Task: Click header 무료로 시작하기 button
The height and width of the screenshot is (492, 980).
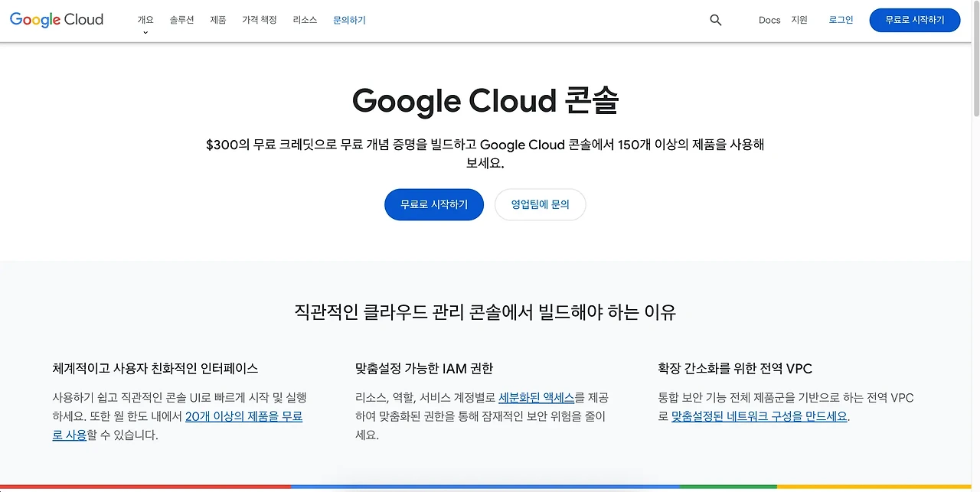Action: point(915,20)
